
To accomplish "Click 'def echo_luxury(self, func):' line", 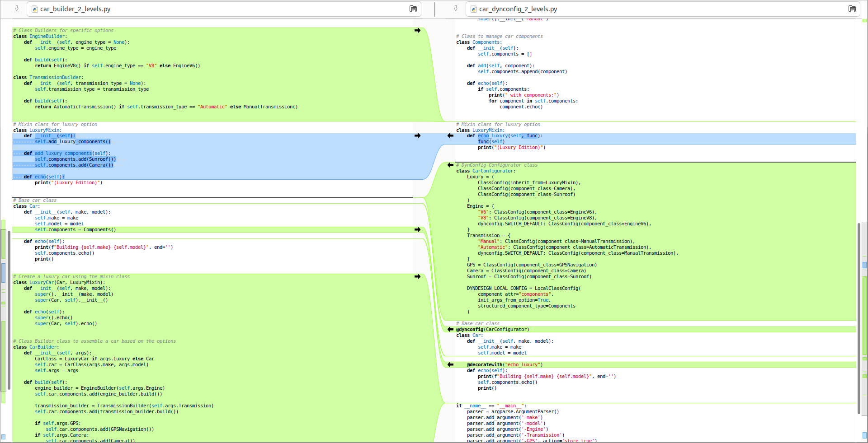I will (505, 135).
